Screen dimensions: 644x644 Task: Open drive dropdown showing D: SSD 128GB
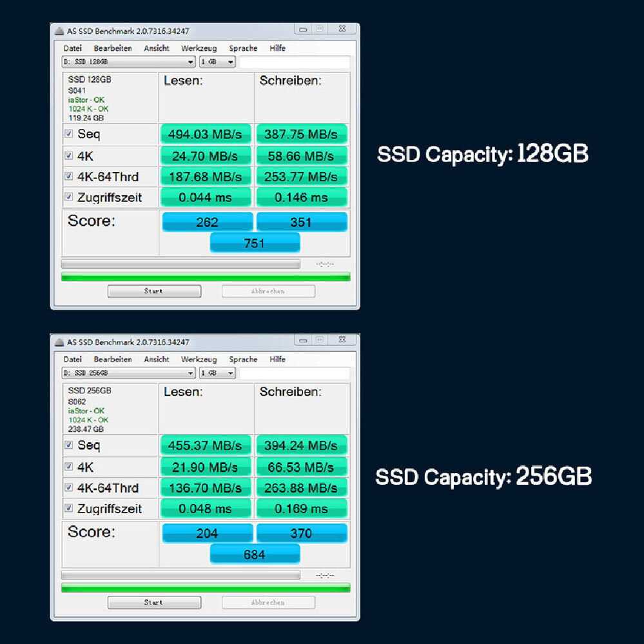click(x=128, y=62)
